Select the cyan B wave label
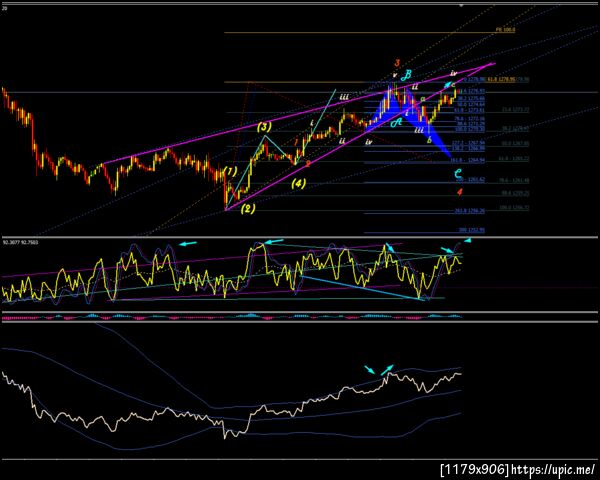Viewport: 600px width, 480px height. point(407,75)
